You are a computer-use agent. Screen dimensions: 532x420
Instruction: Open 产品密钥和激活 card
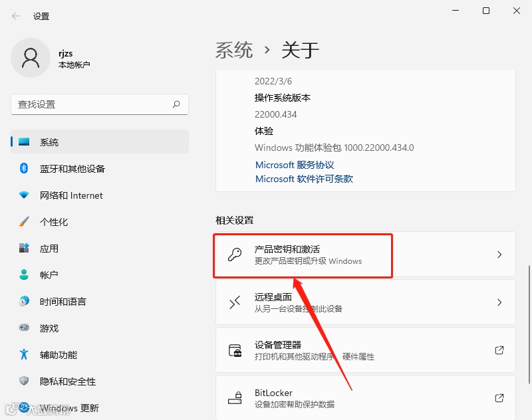(366, 255)
